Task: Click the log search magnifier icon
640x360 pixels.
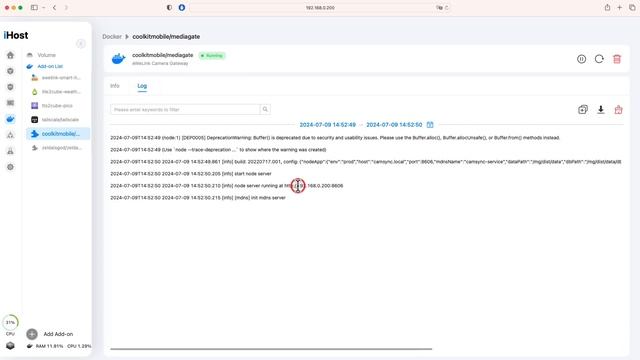Action: [265, 109]
